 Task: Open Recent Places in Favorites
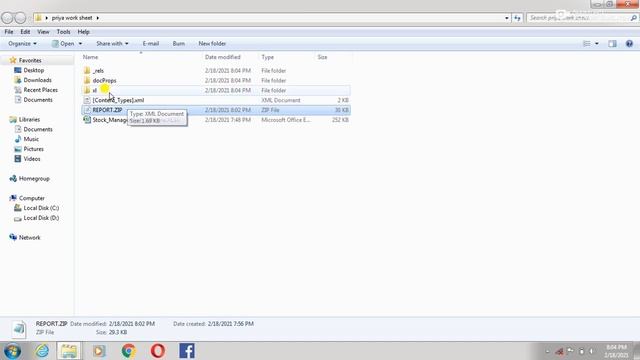click(40, 90)
